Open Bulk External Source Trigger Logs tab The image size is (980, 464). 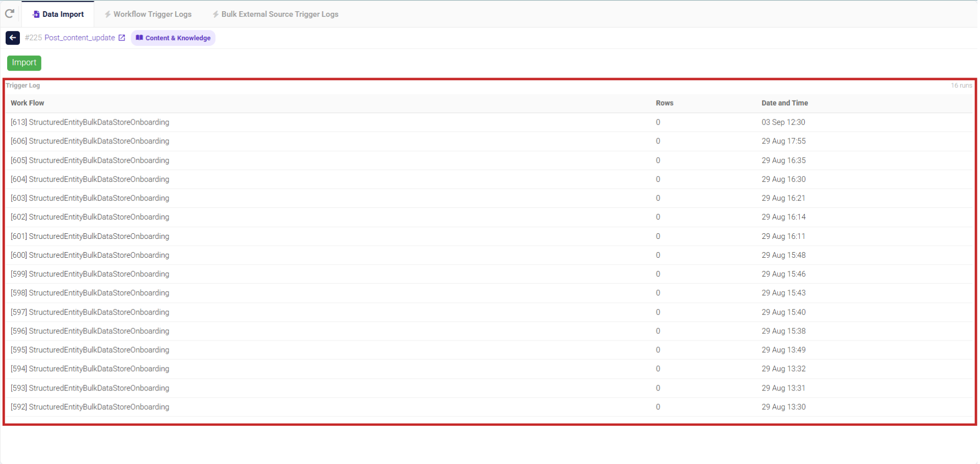pyautogui.click(x=275, y=14)
